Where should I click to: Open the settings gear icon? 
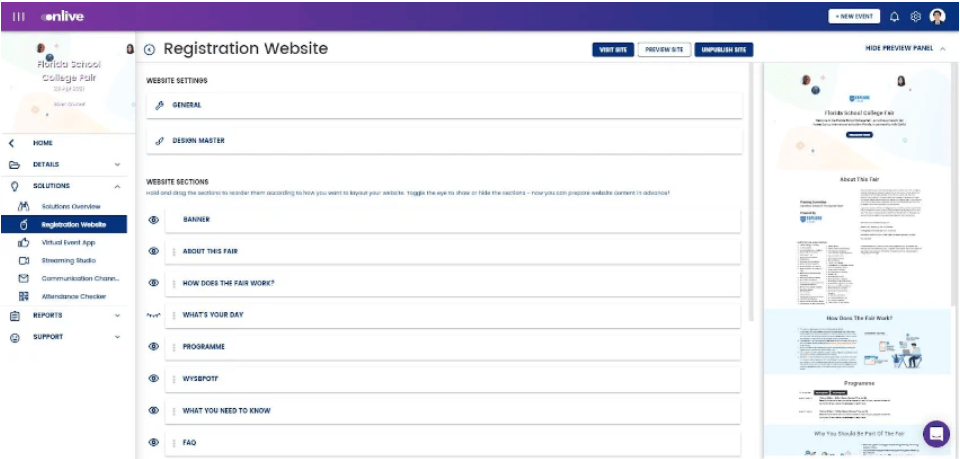[x=915, y=17]
